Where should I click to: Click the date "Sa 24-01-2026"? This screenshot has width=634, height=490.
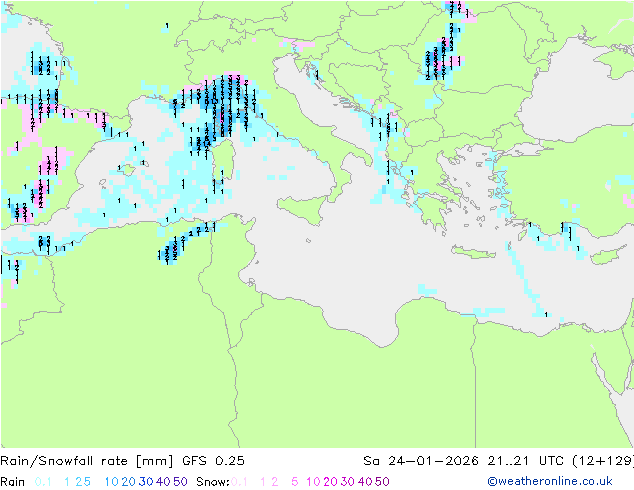[421, 460]
